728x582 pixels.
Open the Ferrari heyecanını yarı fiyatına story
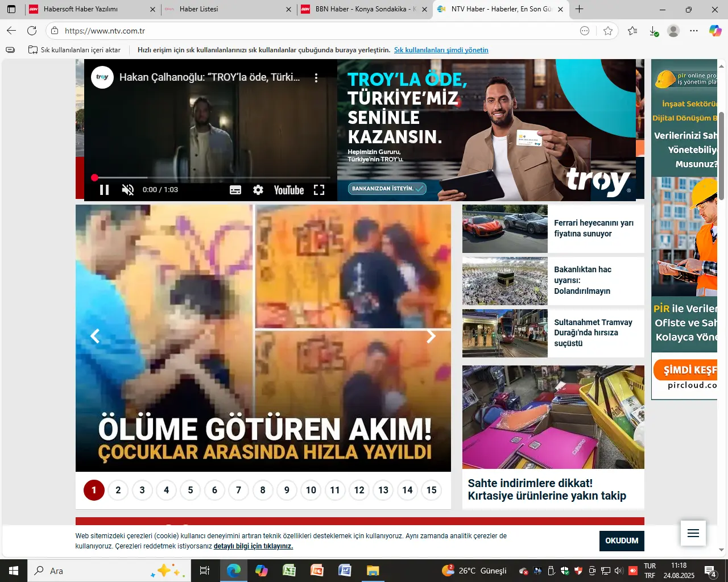point(594,228)
